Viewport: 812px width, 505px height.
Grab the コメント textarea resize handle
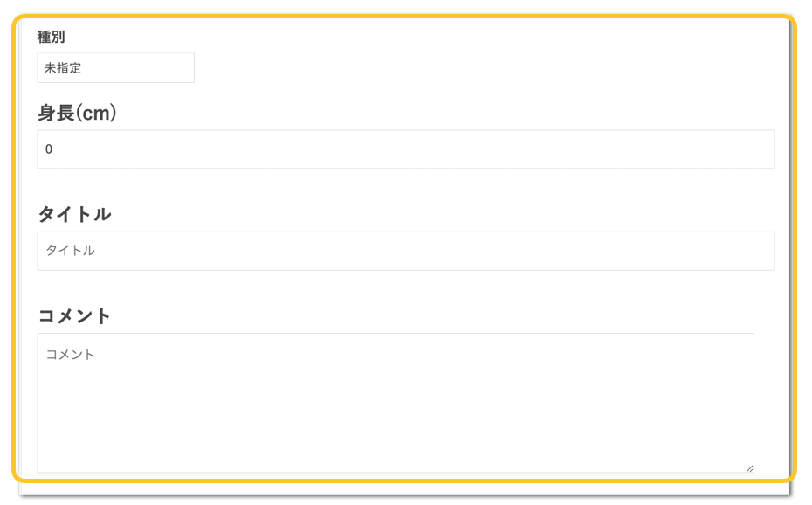pos(749,468)
